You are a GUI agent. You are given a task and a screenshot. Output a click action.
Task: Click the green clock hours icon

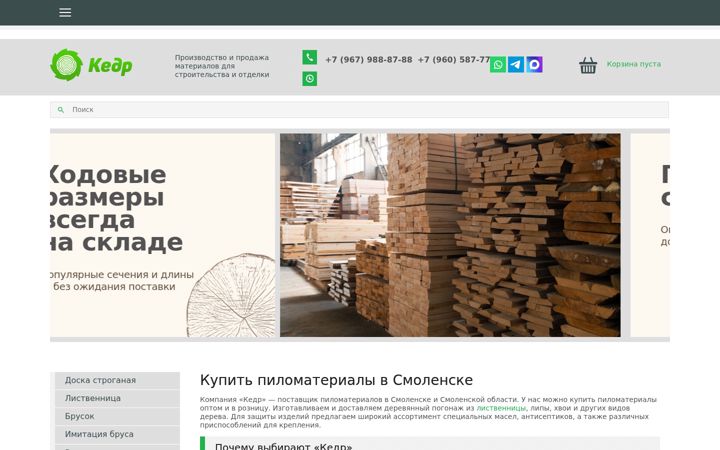pos(309,79)
